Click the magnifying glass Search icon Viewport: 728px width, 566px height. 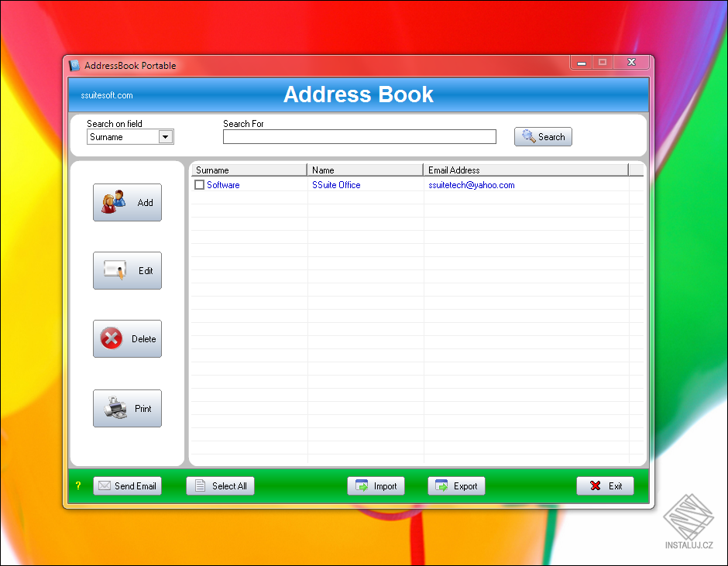tap(528, 136)
